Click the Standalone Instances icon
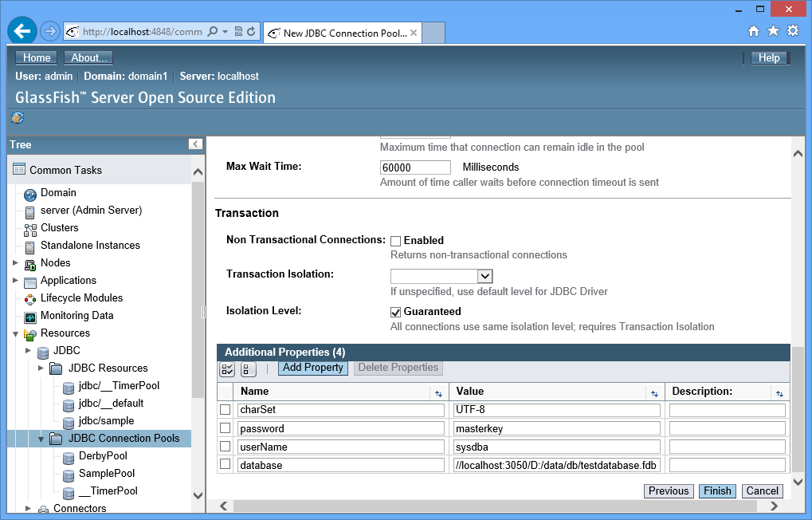812x520 pixels. pos(30,247)
